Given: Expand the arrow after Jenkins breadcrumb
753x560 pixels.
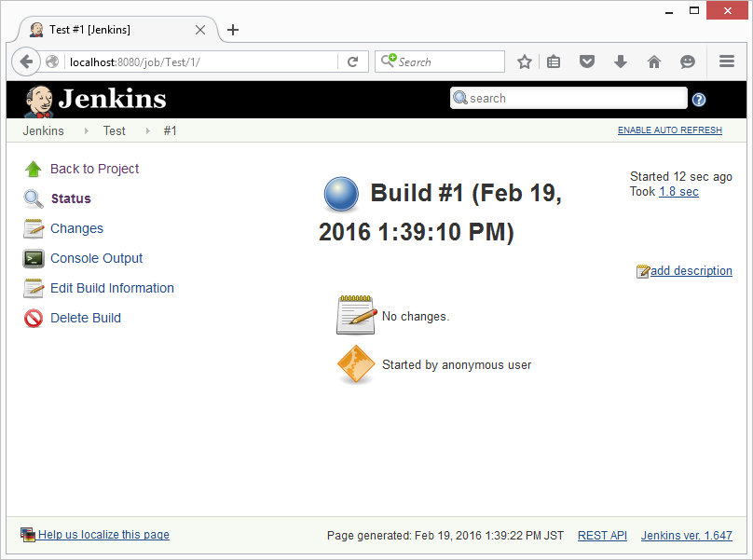Looking at the screenshot, I should (86, 130).
